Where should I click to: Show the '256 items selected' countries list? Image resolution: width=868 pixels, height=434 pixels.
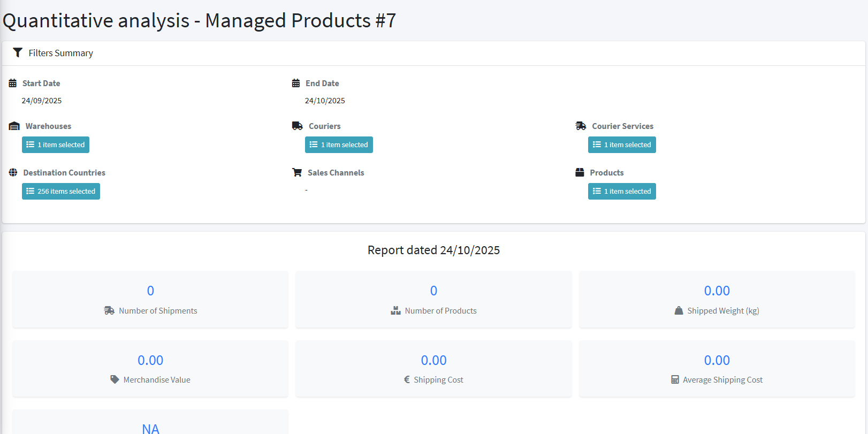point(61,192)
